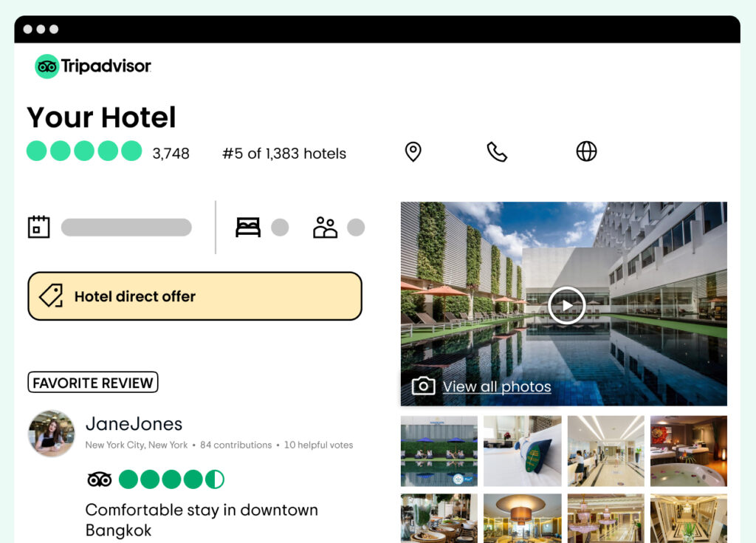The width and height of the screenshot is (756, 543).
Task: Open the #5 of 1,383 hotels ranking
Action: pyautogui.click(x=284, y=154)
